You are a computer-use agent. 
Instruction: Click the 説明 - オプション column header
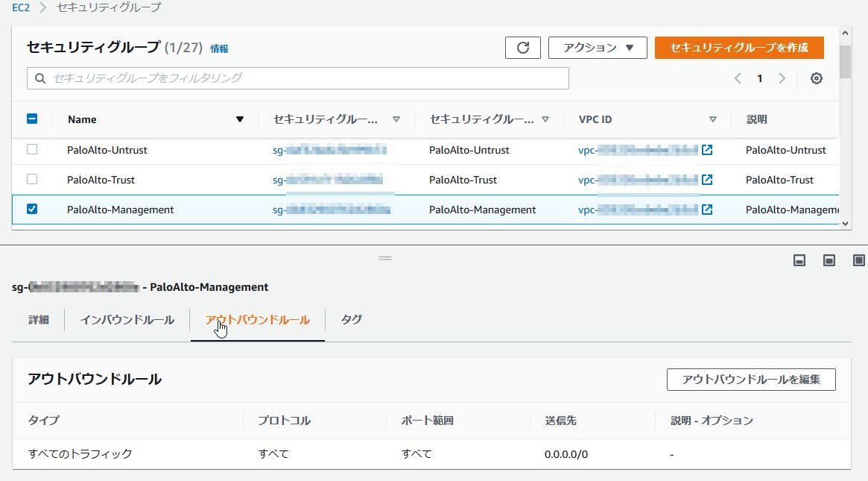coord(712,421)
